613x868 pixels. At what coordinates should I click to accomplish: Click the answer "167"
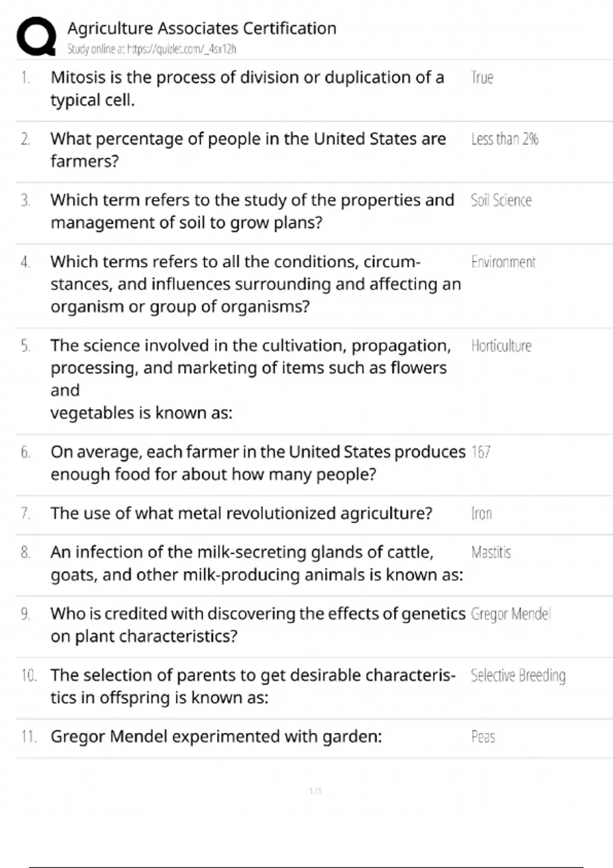481,452
